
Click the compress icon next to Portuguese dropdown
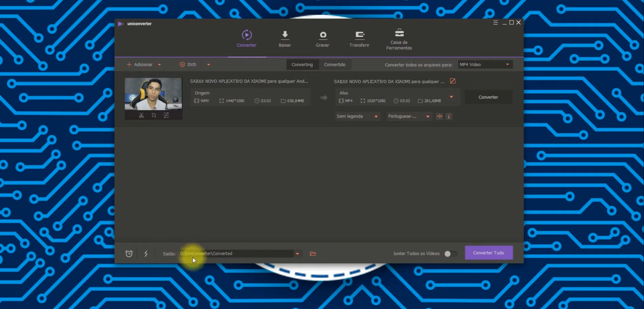click(x=439, y=116)
